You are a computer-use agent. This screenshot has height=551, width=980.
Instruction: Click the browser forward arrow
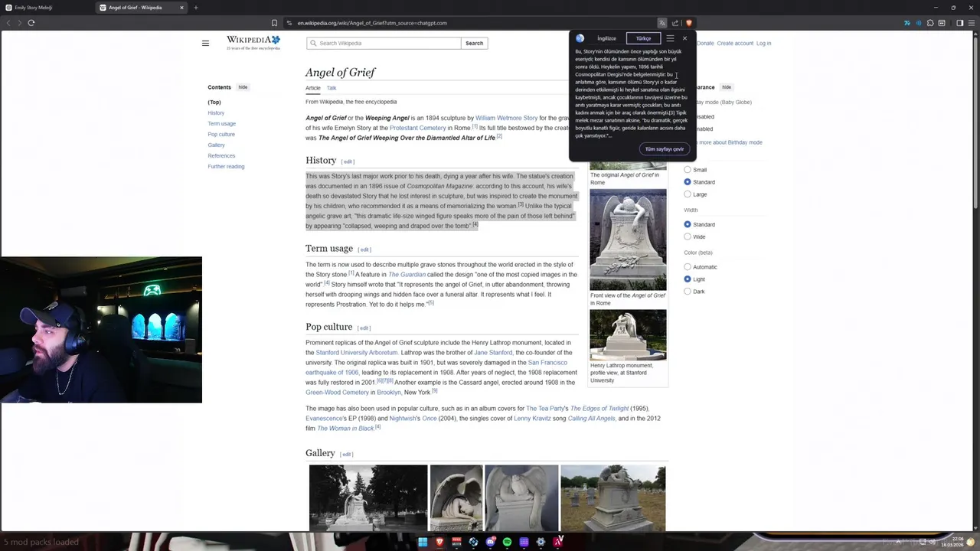19,23
